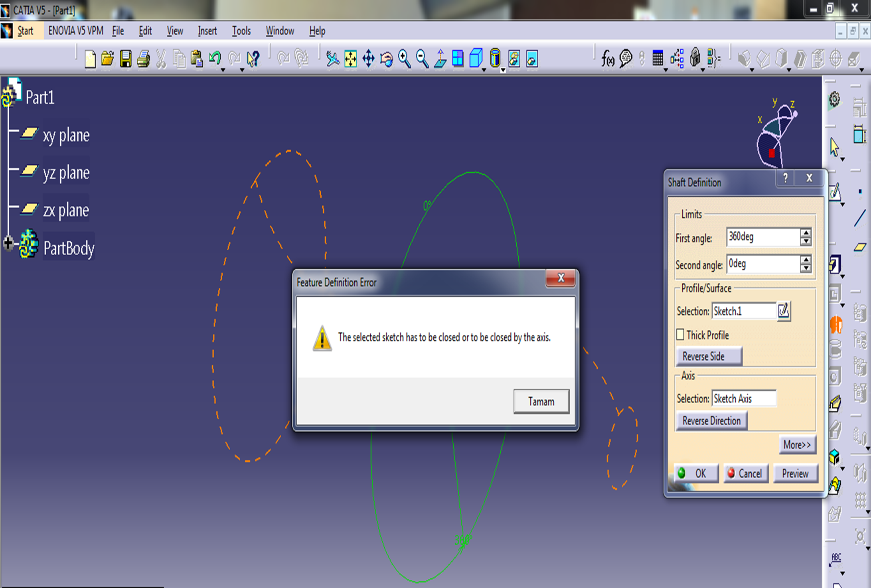871x588 pixels.
Task: Increase First angle with up spinner
Action: coord(806,233)
